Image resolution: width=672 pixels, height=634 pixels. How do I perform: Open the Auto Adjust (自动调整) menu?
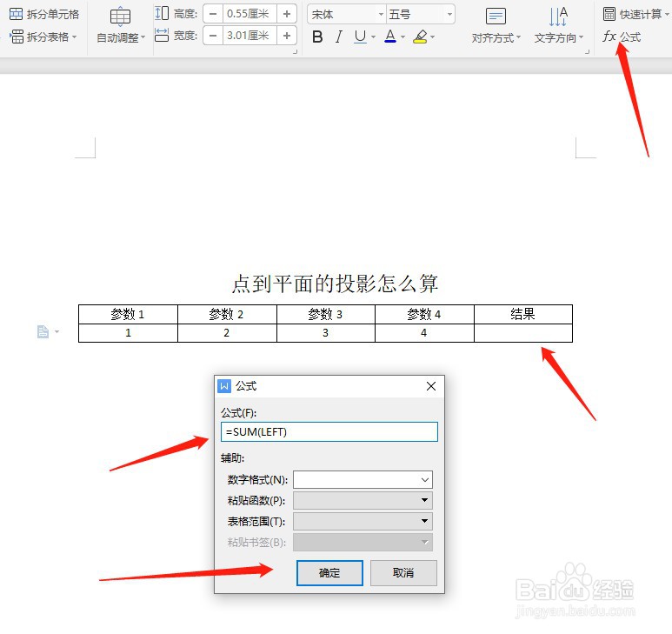click(121, 26)
